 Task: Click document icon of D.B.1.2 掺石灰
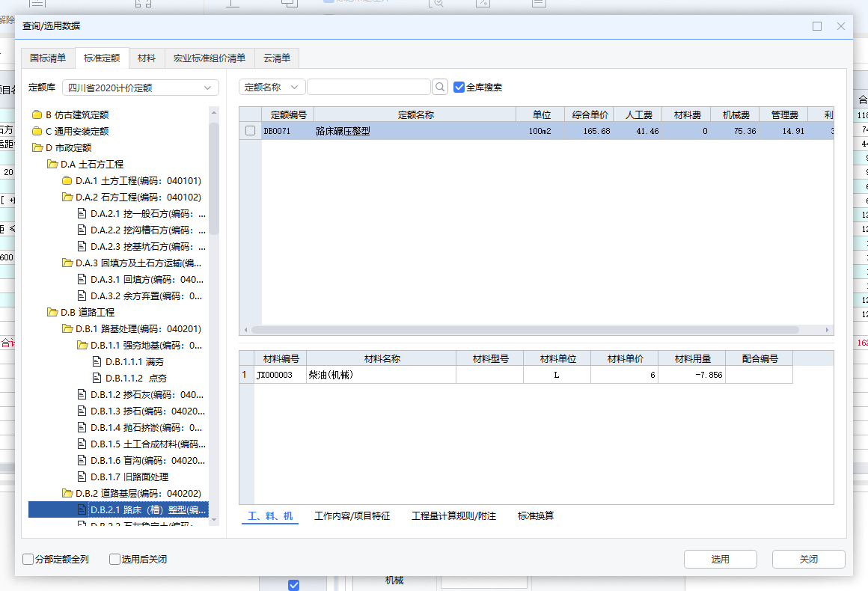click(82, 394)
